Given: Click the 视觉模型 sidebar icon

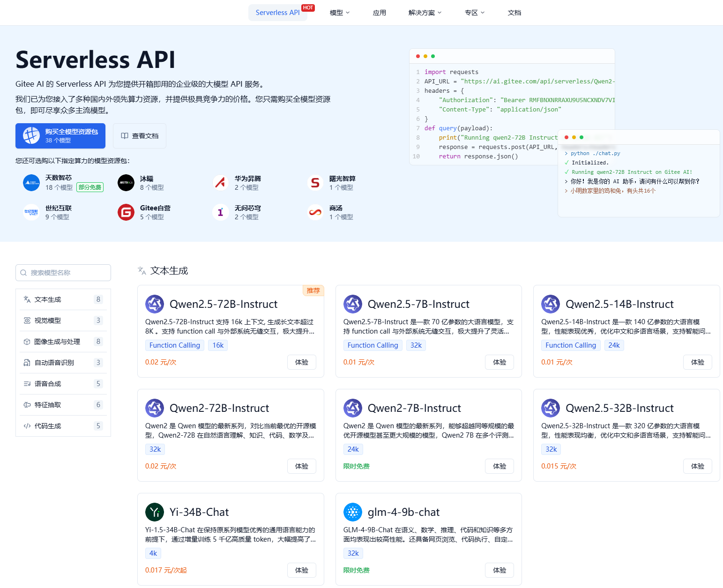Looking at the screenshot, I should [x=27, y=320].
